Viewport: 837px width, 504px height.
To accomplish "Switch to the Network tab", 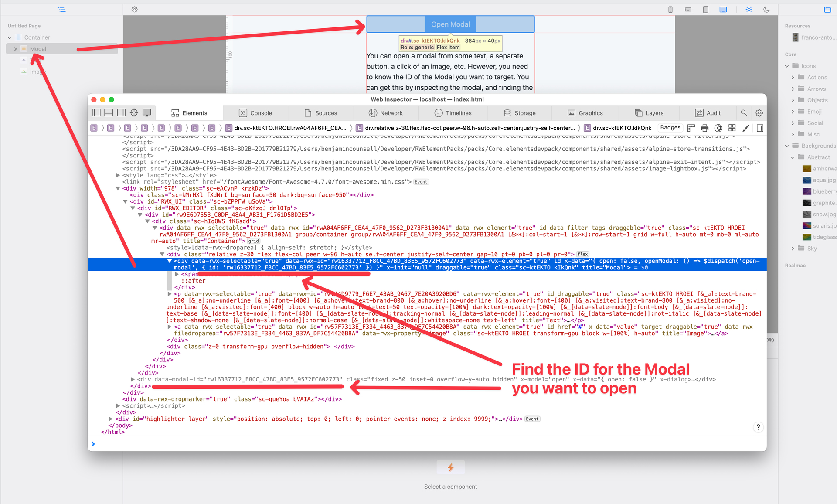I will [386, 113].
